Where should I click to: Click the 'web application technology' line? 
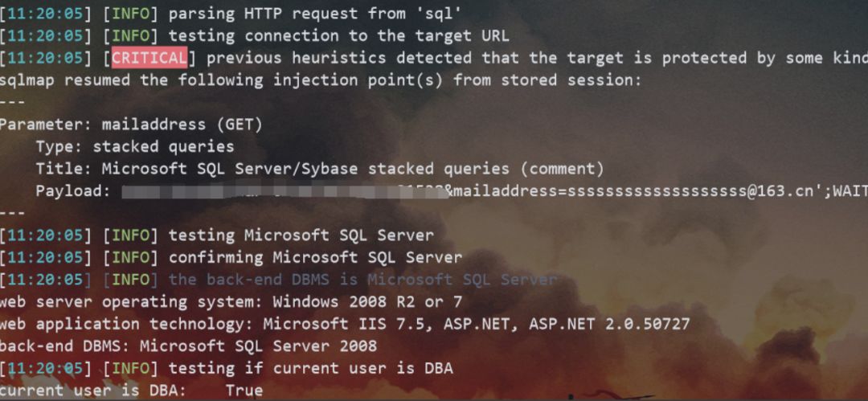click(344, 324)
